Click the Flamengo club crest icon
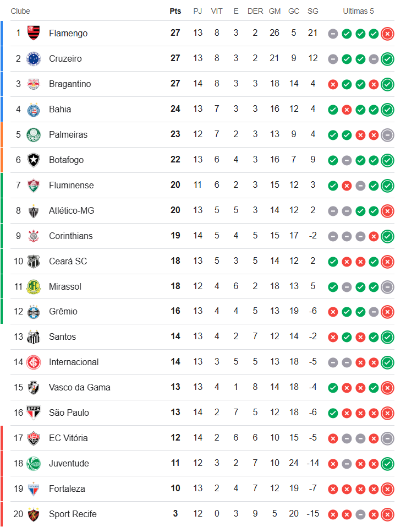This screenshot has width=406, height=532. point(34,33)
